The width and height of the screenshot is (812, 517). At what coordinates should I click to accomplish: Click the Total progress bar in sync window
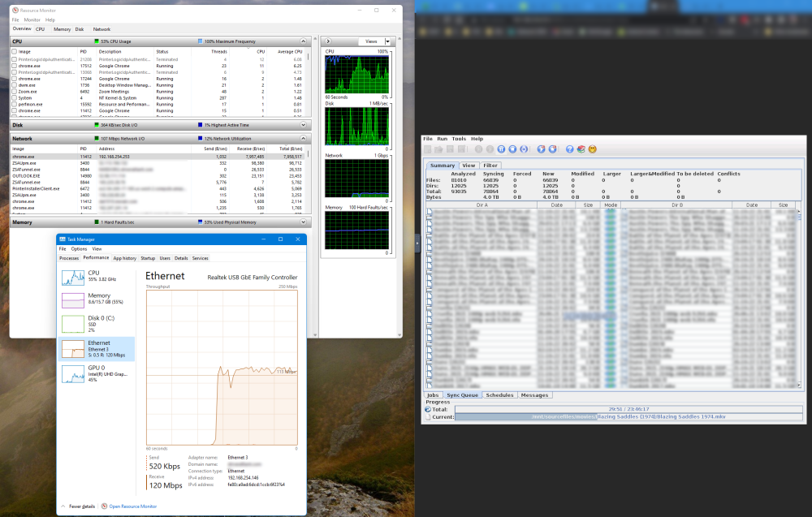pyautogui.click(x=628, y=409)
